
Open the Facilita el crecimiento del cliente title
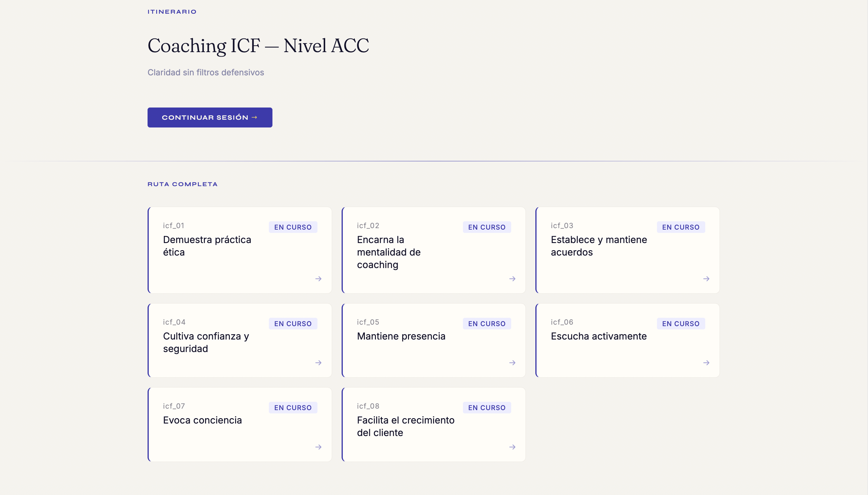click(x=406, y=426)
